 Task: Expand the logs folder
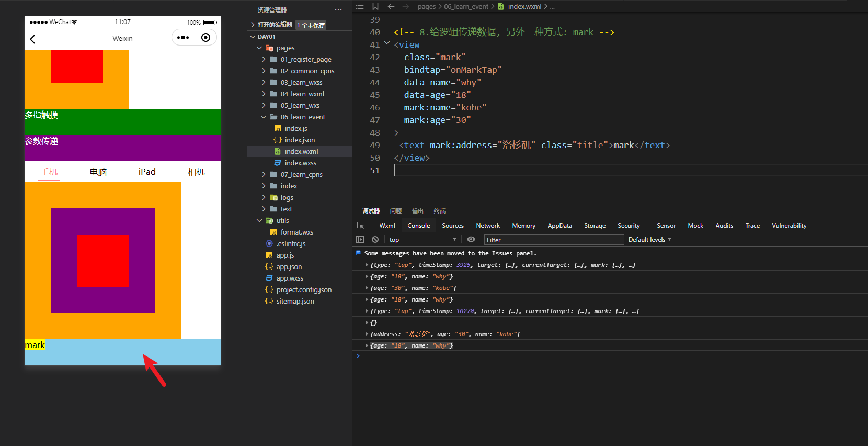pos(264,198)
